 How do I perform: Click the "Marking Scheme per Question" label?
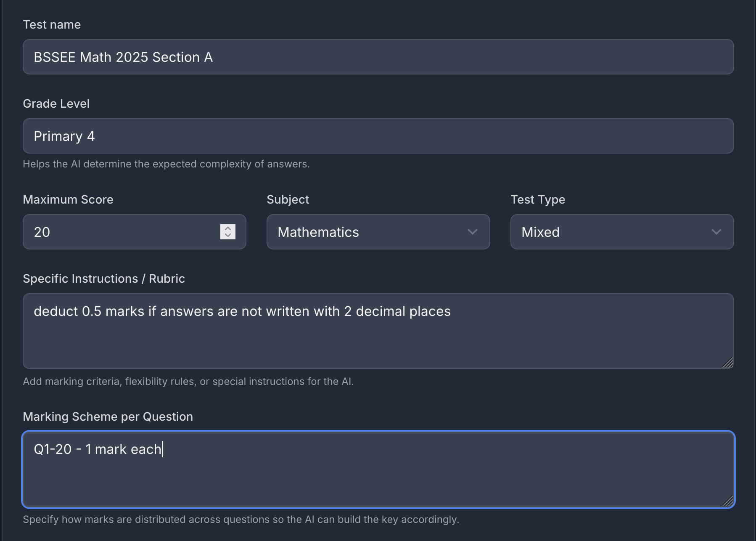tap(108, 416)
